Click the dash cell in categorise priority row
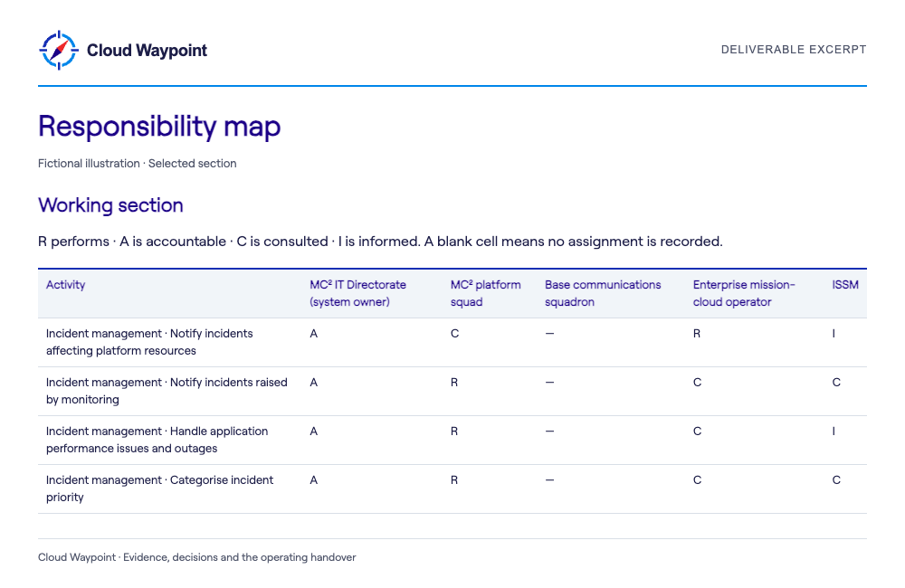 (549, 480)
